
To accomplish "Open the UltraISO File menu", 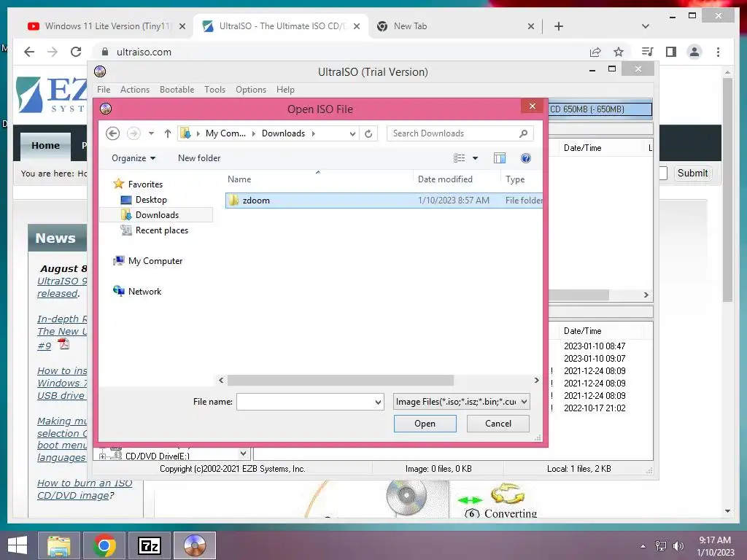I will 104,90.
